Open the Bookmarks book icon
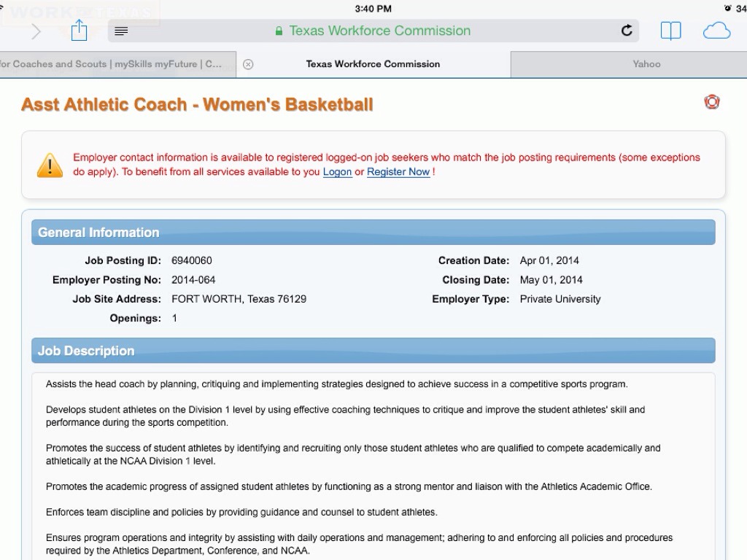 (x=670, y=31)
